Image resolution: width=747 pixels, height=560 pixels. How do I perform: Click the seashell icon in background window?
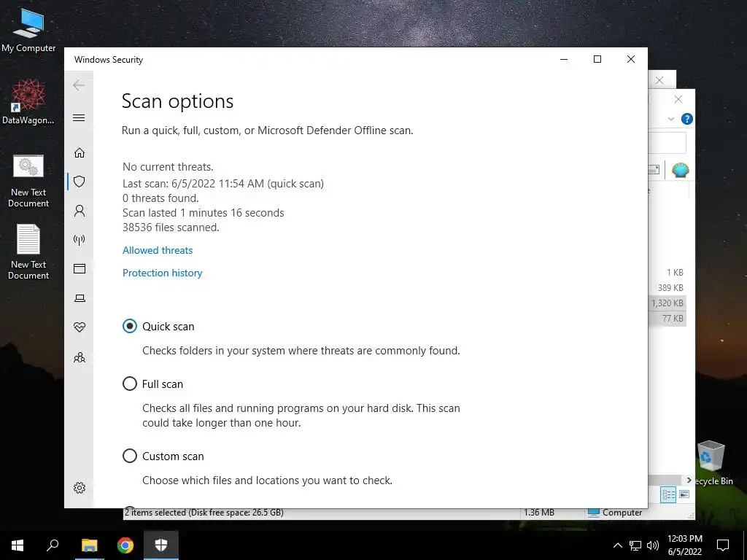pyautogui.click(x=681, y=170)
